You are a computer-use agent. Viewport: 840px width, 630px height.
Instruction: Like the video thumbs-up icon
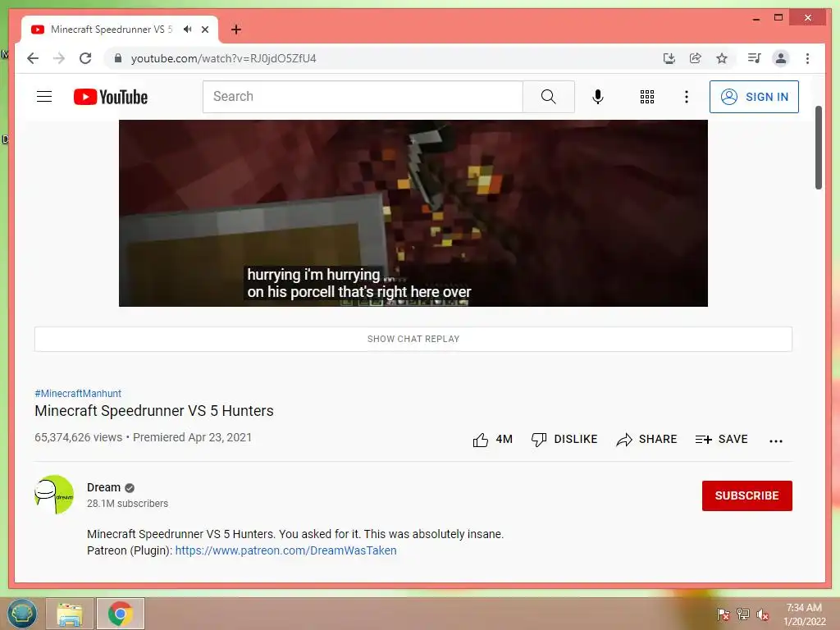coord(481,440)
